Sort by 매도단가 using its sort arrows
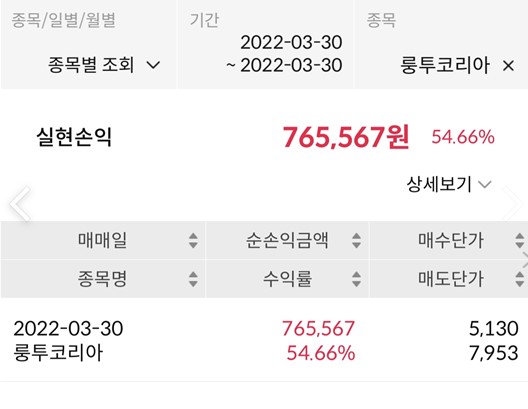528x409 pixels. [520, 279]
